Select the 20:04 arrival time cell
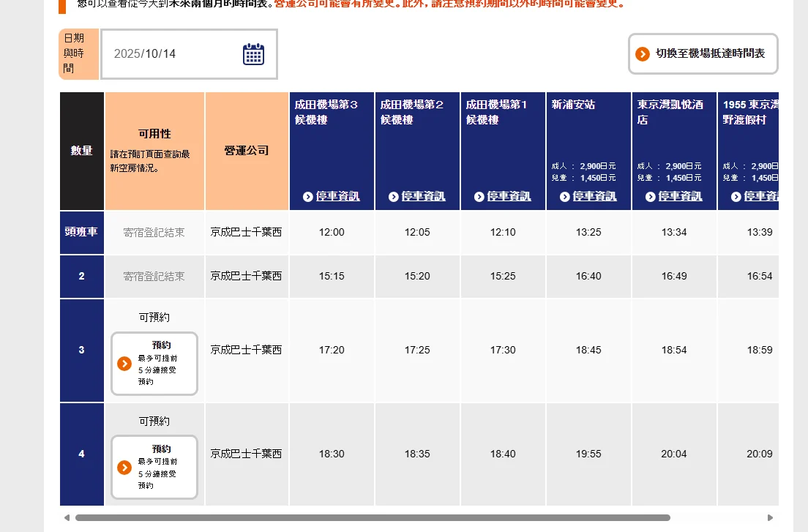The height and width of the screenshot is (532, 808). click(x=674, y=454)
